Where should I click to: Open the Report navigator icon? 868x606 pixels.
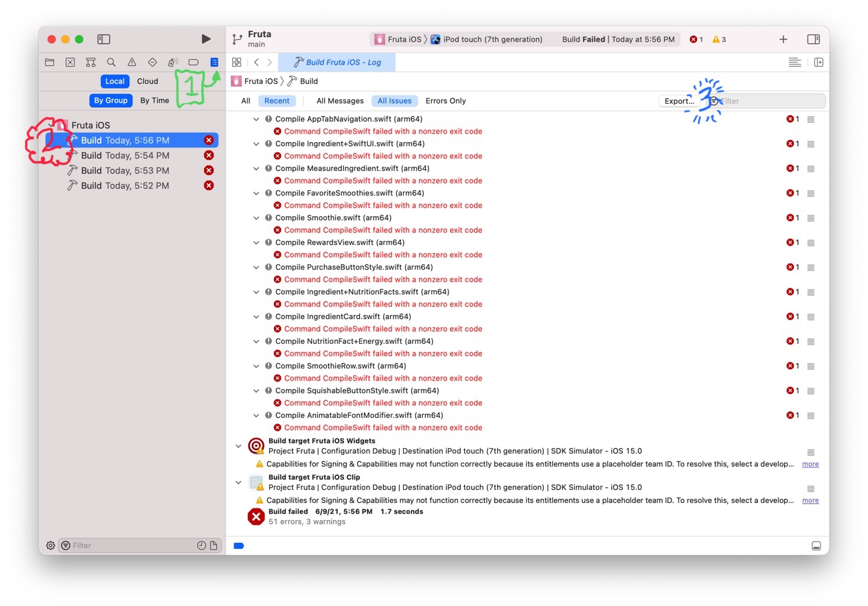point(214,62)
